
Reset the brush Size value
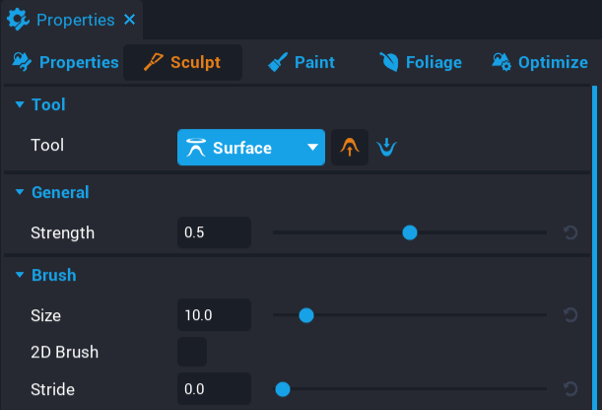click(570, 316)
